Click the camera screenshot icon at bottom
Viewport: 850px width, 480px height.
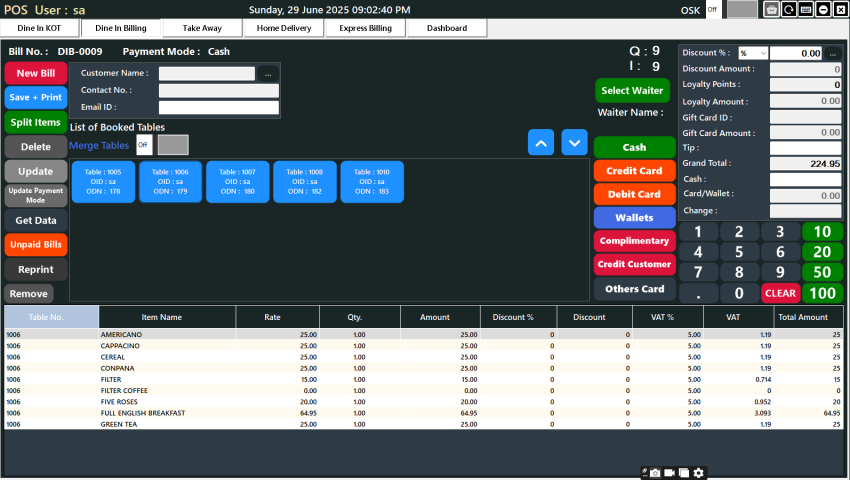(x=654, y=472)
